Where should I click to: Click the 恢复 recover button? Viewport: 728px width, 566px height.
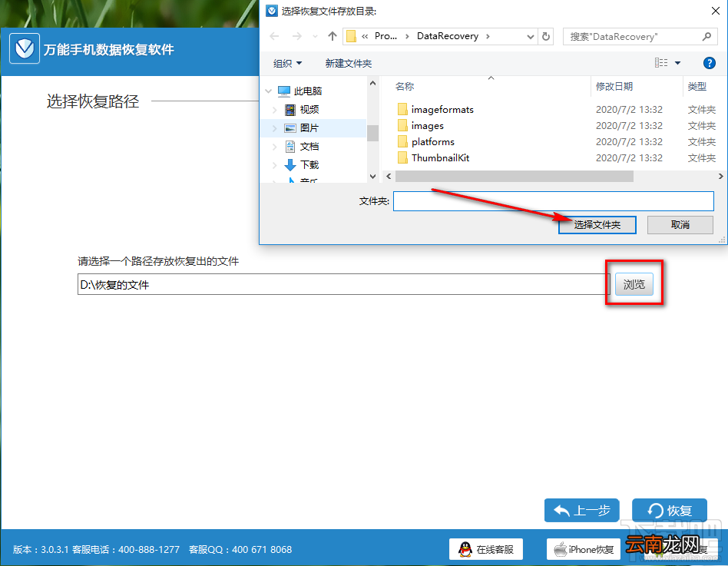[x=670, y=510]
